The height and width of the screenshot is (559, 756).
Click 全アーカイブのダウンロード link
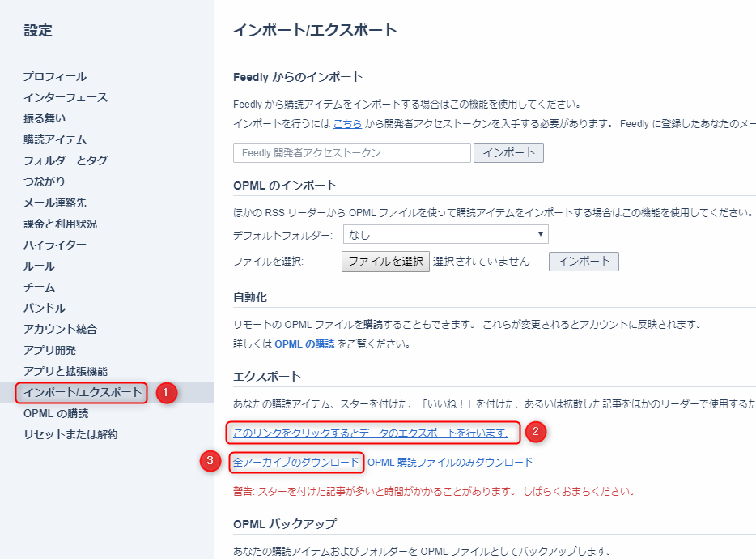[296, 462]
